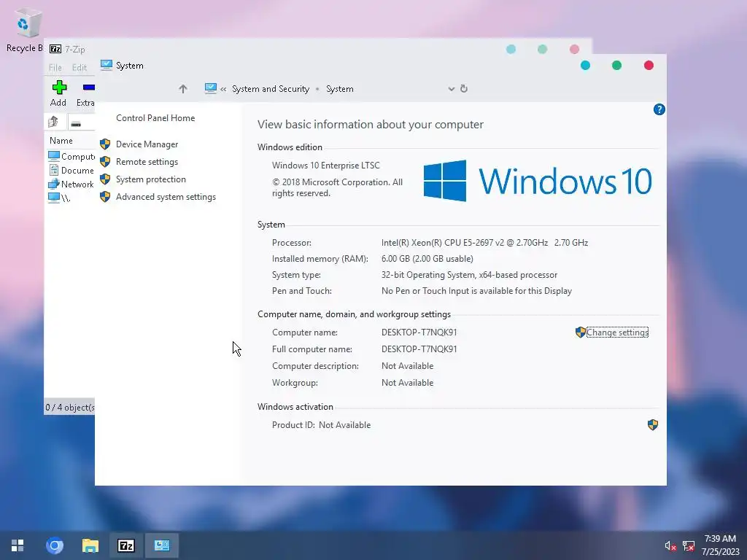The width and height of the screenshot is (747, 560).
Task: Click the shield icon beside Advanced system settings
Action: (x=105, y=197)
